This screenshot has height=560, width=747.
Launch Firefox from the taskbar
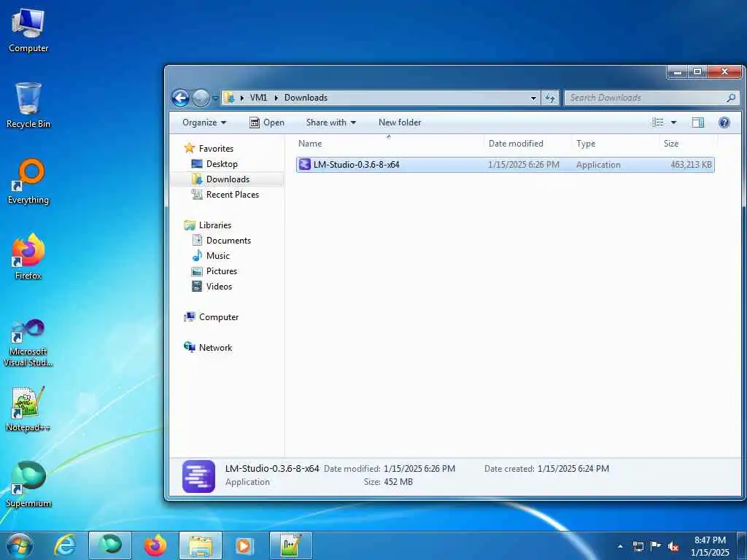tap(155, 545)
